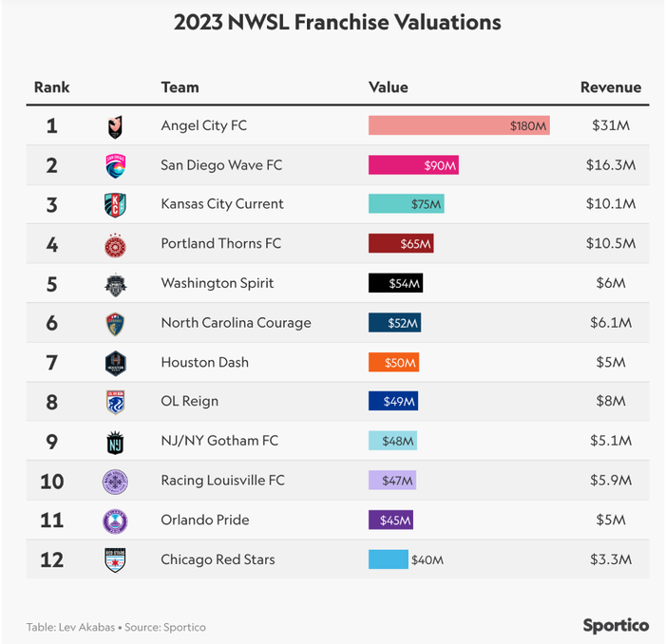The width and height of the screenshot is (665, 644).
Task: Click the Chicago Red Stars shield logo
Action: 115,560
